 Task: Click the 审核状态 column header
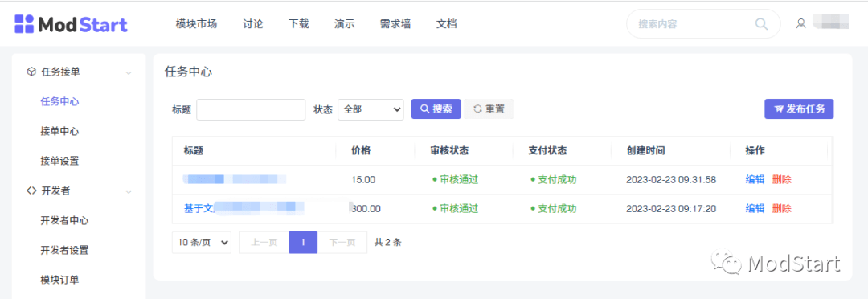(449, 150)
